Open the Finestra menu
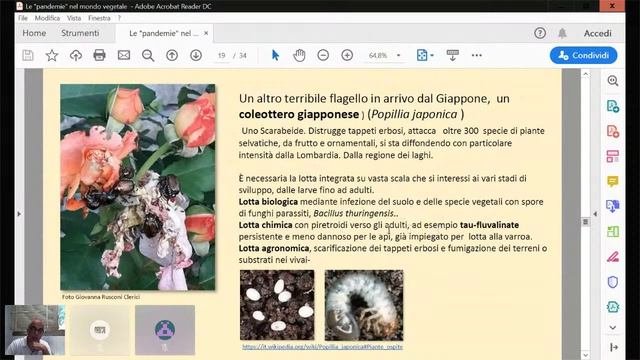Viewport: 640px width, 360px height. tap(99, 18)
